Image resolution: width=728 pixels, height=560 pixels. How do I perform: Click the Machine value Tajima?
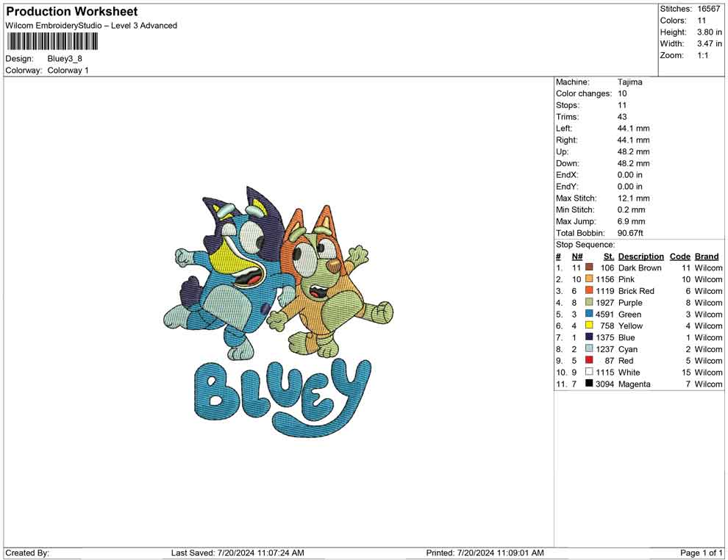630,82
